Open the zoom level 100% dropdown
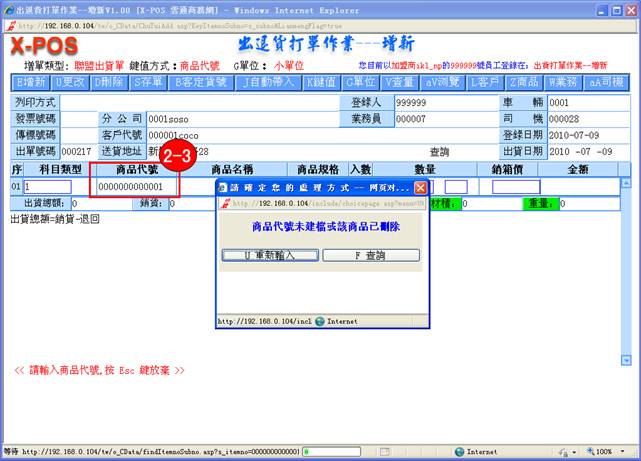 611,452
